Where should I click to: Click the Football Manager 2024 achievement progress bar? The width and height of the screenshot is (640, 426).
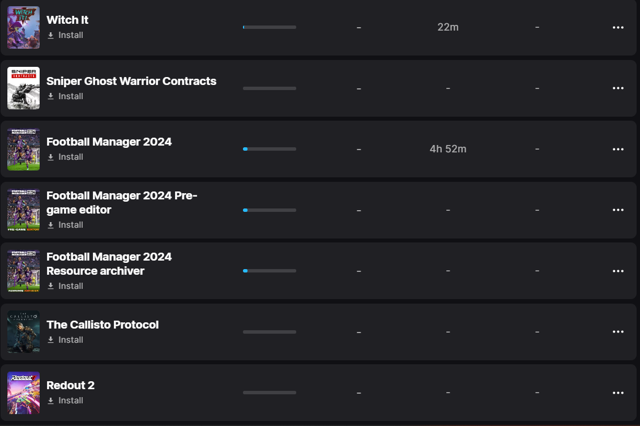coord(269,149)
